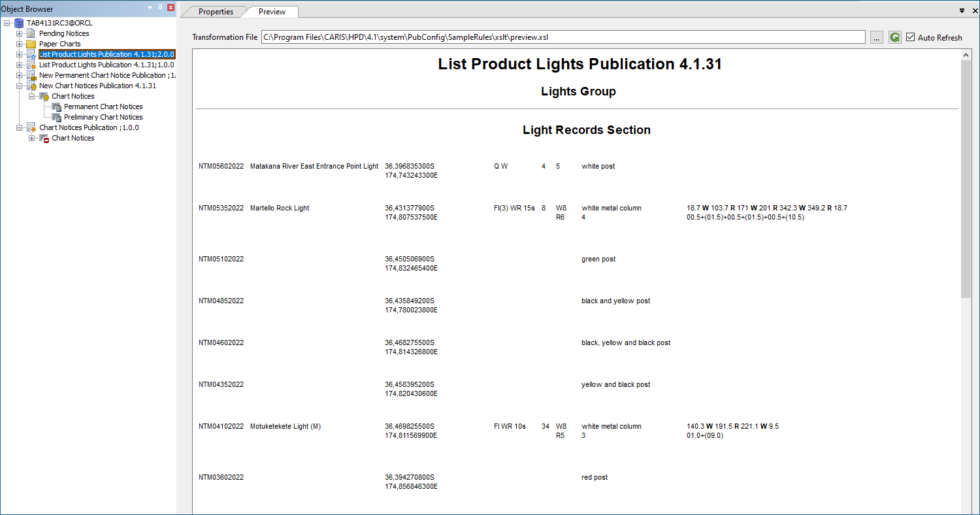Pin the Object Browser panel
This screenshot has height=515, width=980.
(161, 7)
